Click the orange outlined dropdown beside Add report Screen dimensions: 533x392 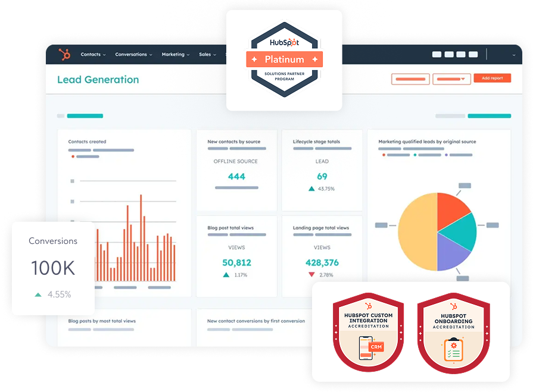coord(451,79)
